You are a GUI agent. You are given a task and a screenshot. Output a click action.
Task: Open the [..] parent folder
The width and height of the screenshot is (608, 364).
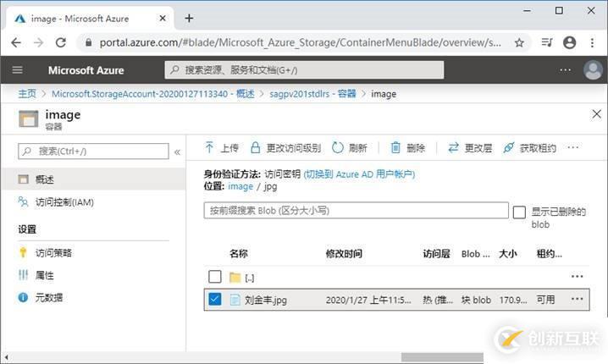(x=249, y=278)
